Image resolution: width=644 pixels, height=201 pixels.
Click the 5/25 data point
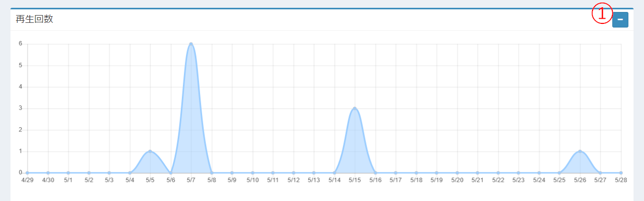click(559, 172)
